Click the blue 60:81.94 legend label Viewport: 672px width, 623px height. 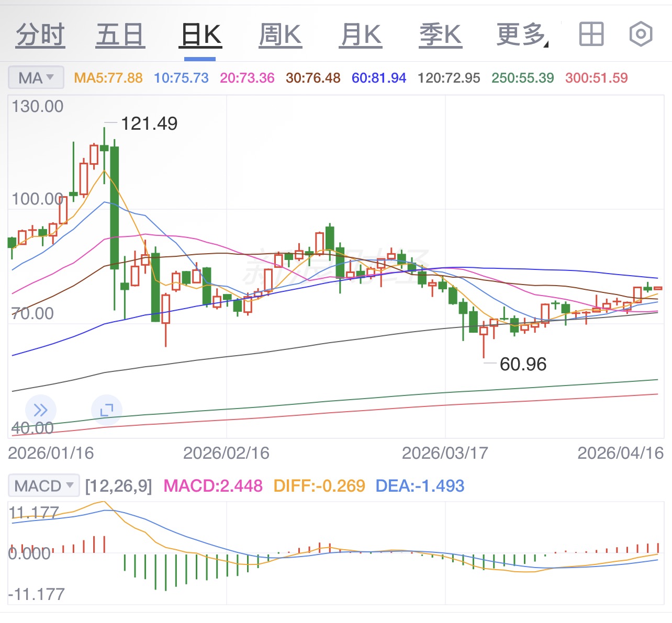click(379, 78)
